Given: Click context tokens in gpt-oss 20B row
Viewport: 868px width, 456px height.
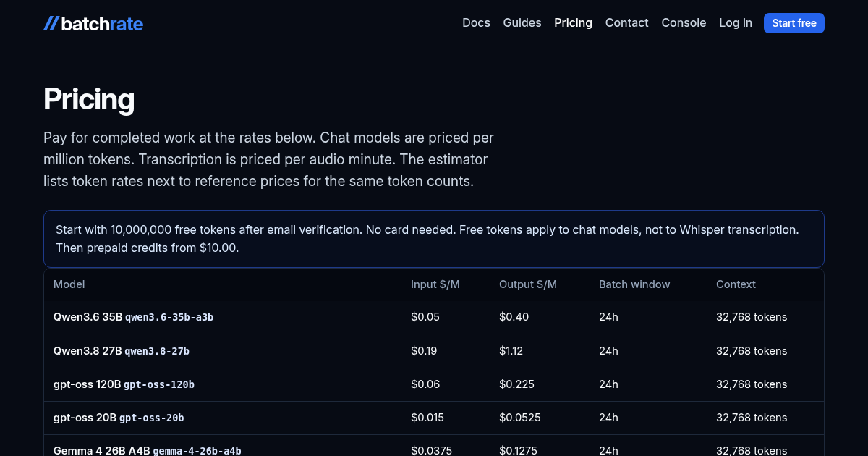Looking at the screenshot, I should (752, 418).
